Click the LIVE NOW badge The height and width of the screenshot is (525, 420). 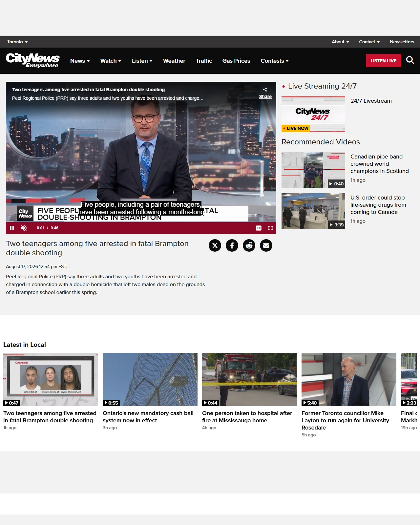point(296,128)
